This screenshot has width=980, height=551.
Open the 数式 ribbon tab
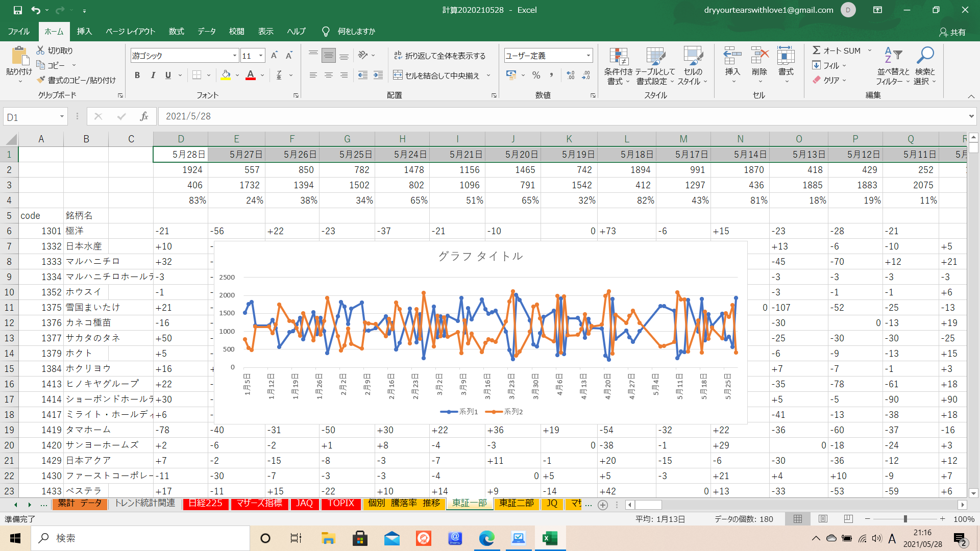point(176,32)
